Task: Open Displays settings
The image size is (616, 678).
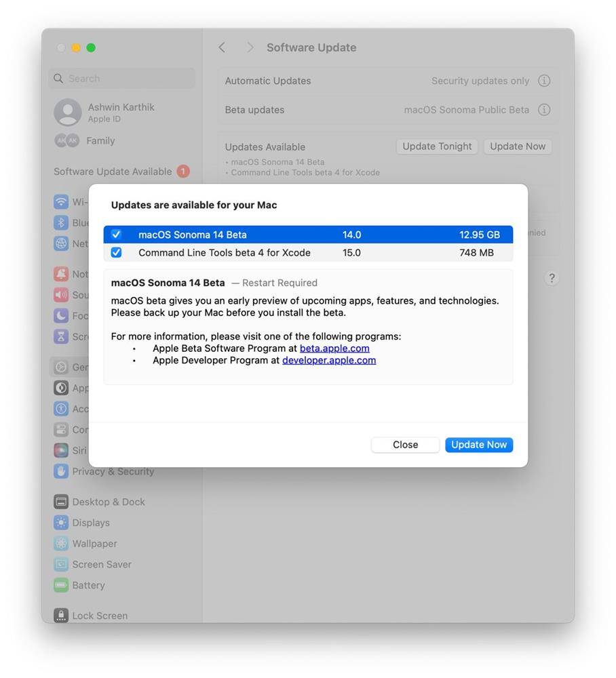Action: (61, 522)
